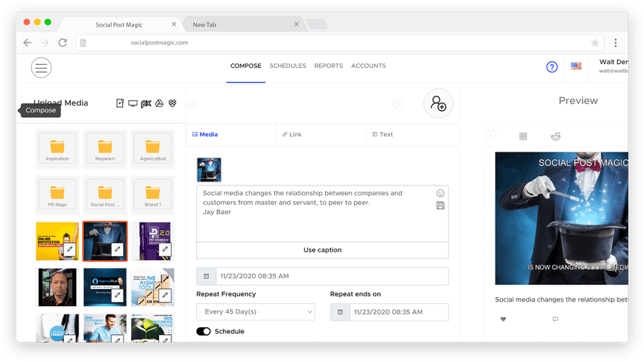This screenshot has height=362, width=644.
Task: Open the REPORTS tab
Action: (328, 66)
